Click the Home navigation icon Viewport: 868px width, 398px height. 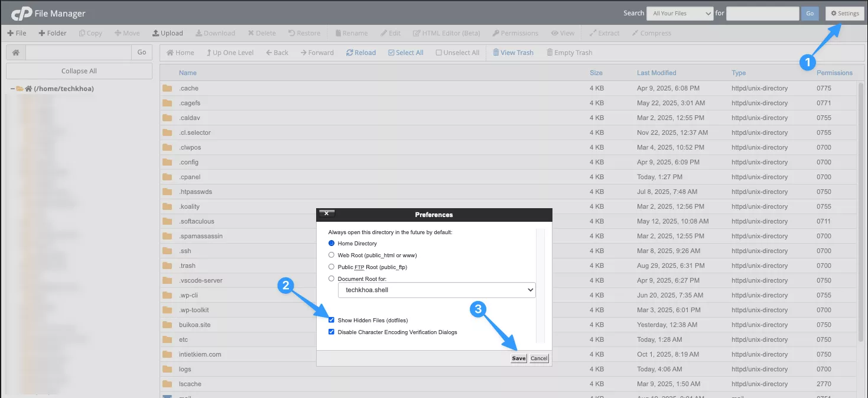click(x=180, y=52)
